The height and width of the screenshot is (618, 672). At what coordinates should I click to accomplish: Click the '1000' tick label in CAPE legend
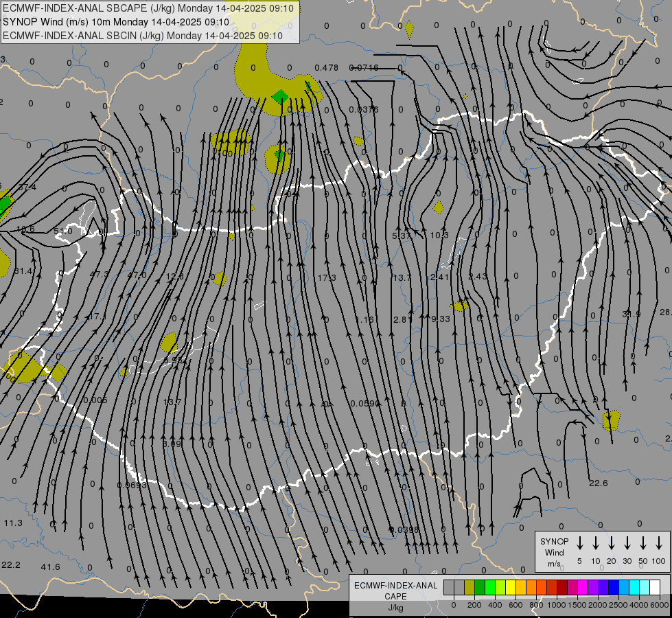(557, 605)
